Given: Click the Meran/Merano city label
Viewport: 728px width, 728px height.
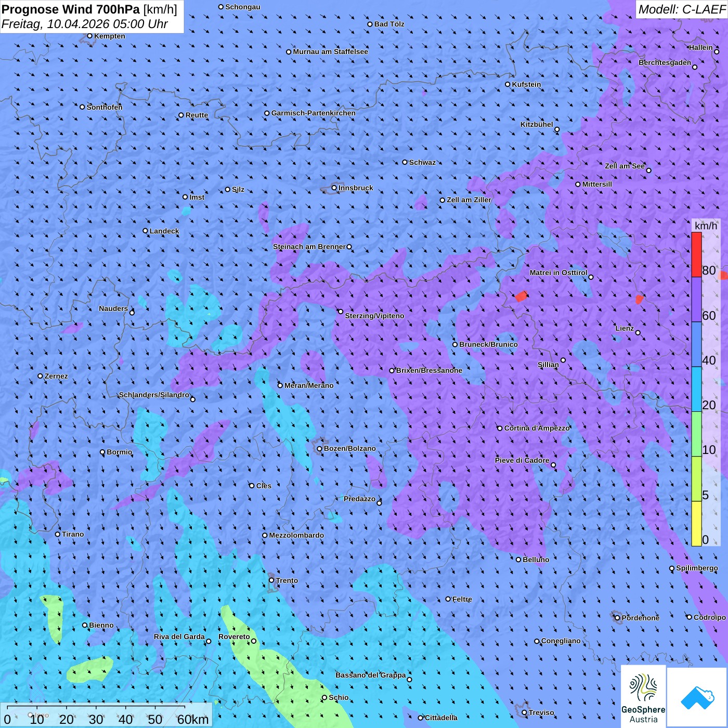Looking at the screenshot, I should 309,385.
